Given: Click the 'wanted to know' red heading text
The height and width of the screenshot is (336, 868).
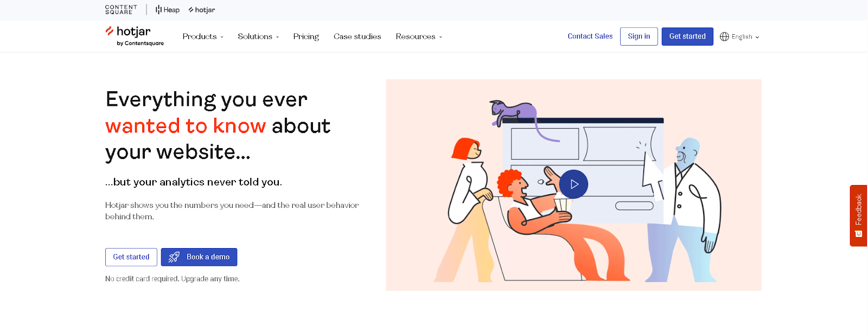Looking at the screenshot, I should (186, 126).
